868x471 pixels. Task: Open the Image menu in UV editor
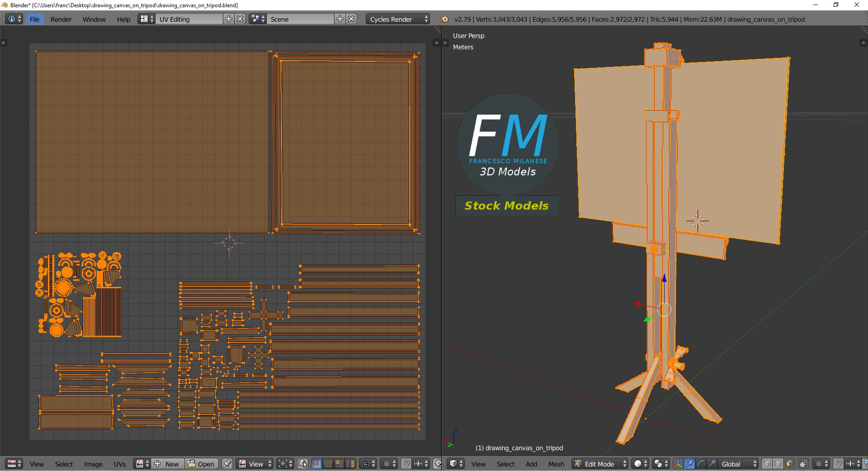93,464
